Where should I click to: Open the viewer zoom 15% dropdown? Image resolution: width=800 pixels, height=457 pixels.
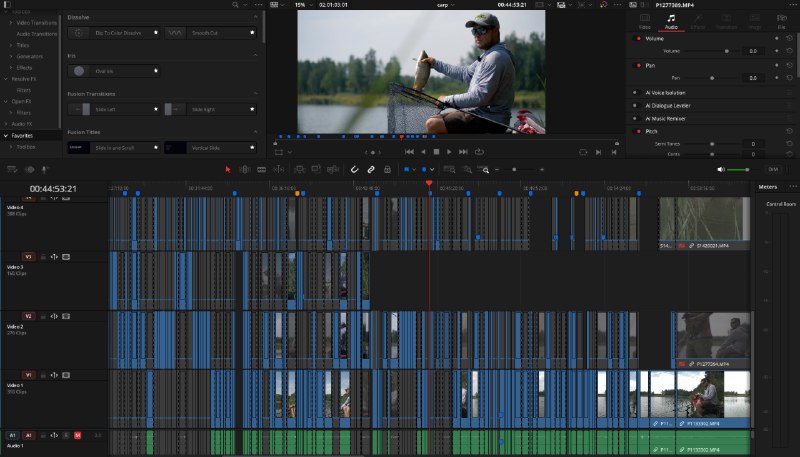pyautogui.click(x=304, y=5)
